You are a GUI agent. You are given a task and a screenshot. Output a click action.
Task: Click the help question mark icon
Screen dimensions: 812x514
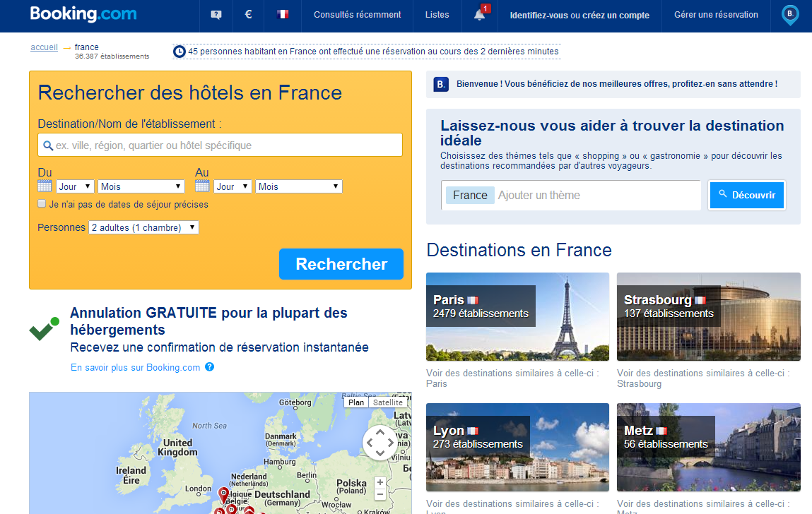click(x=210, y=367)
